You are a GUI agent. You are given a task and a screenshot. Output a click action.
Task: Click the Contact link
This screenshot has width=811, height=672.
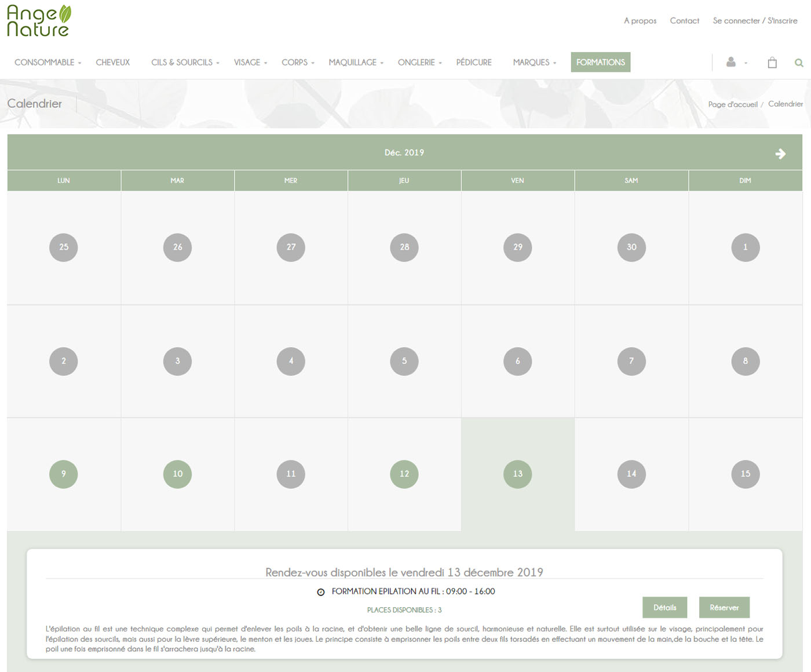[684, 21]
